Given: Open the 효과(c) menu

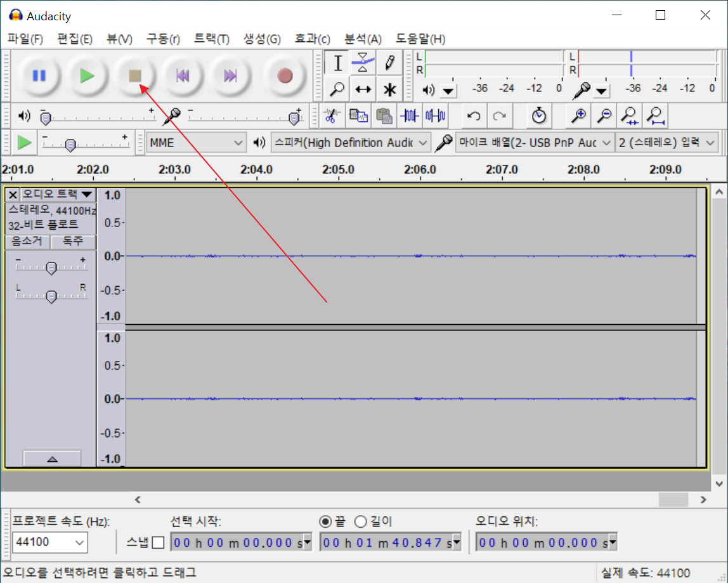Looking at the screenshot, I should click(312, 39).
